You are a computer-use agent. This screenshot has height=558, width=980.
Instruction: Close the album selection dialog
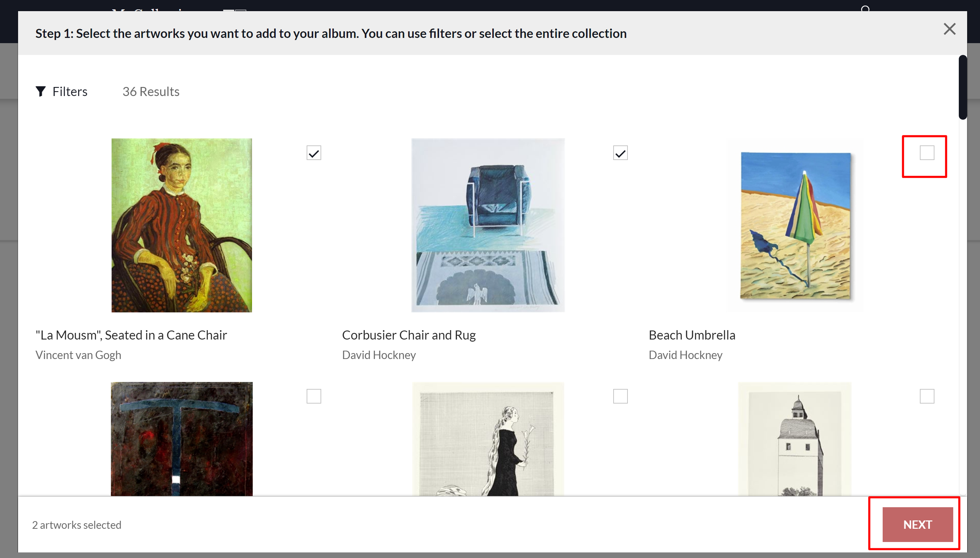click(x=949, y=29)
